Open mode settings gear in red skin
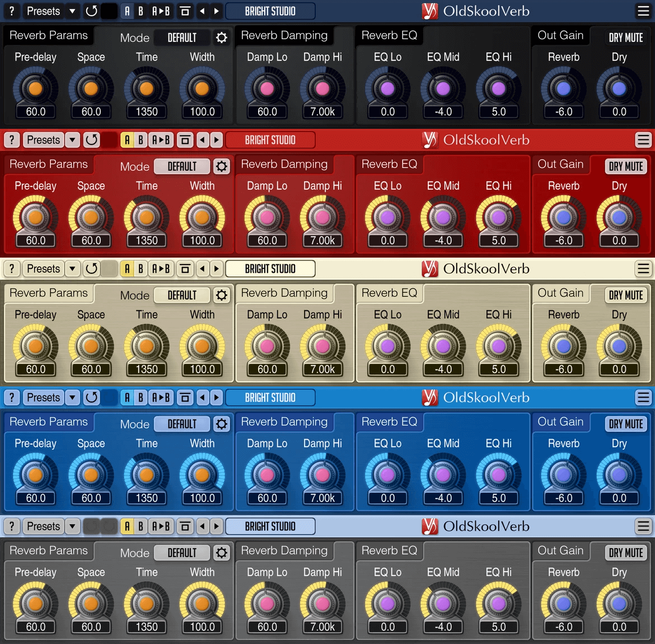Image resolution: width=655 pixels, height=644 pixels. [x=221, y=166]
